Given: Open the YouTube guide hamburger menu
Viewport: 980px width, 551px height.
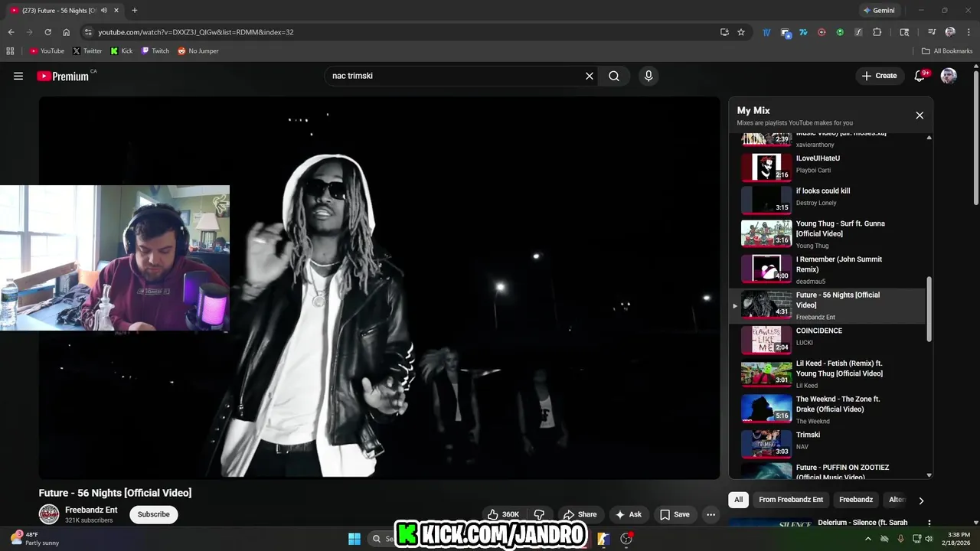Looking at the screenshot, I should point(18,76).
